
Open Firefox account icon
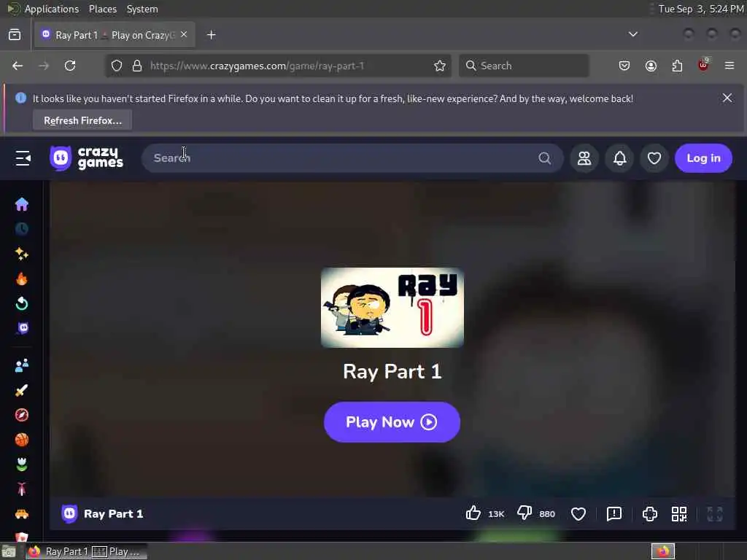651,66
